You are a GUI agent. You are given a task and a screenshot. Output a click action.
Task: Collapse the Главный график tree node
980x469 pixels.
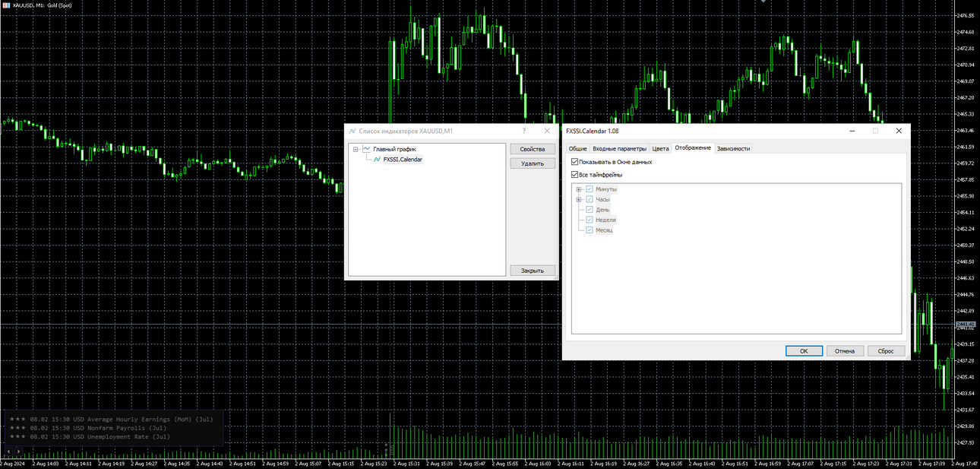tap(356, 149)
